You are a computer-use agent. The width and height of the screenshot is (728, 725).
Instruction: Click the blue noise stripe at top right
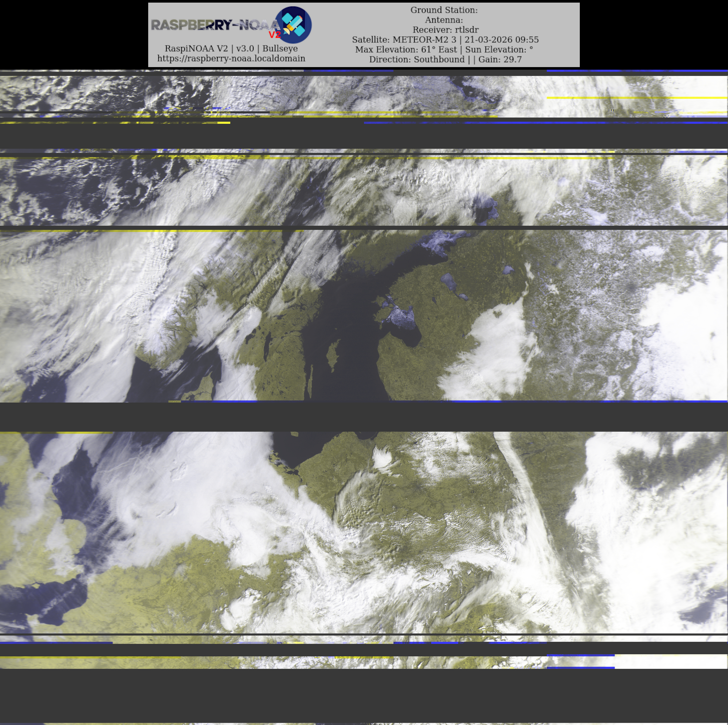tap(637, 70)
